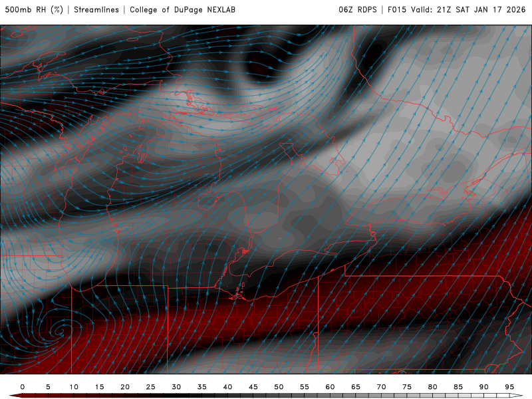Viewport: 532px width, 399px height.
Task: Select the 40 tick label on colorbar
Action: 227,387
